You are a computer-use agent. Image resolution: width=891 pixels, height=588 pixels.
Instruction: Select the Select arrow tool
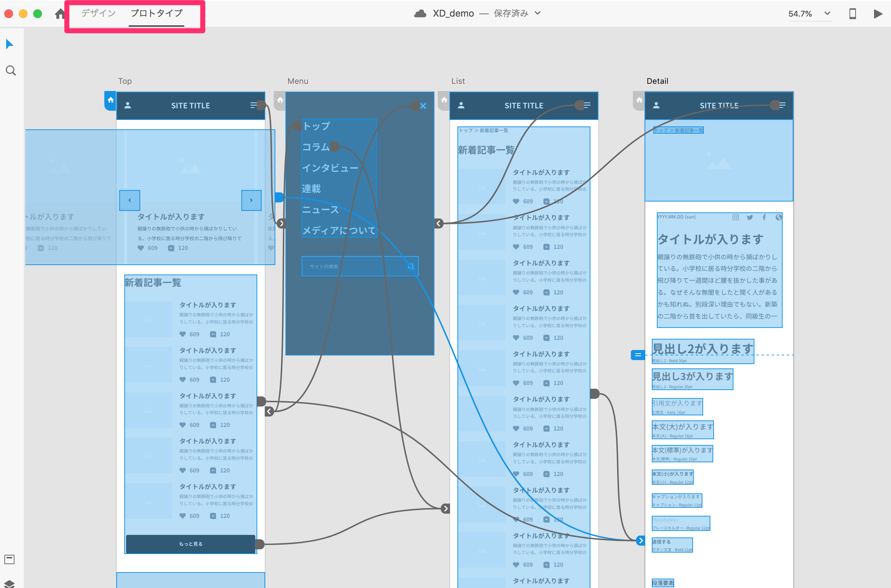coord(10,44)
